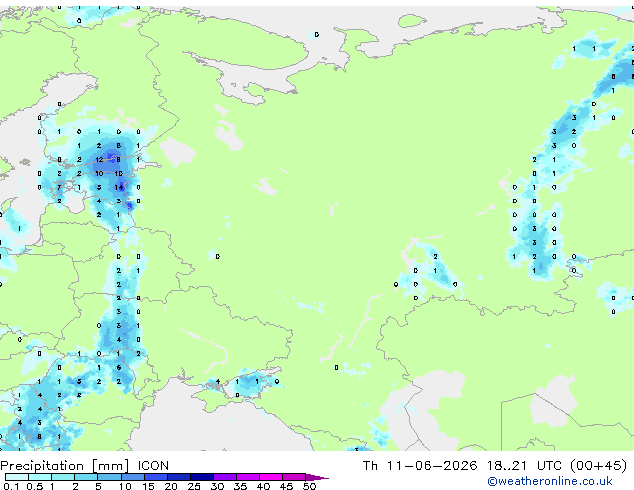Pick legend swatch between 40 and 45
The height and width of the screenshot is (490, 634).
tap(271, 477)
